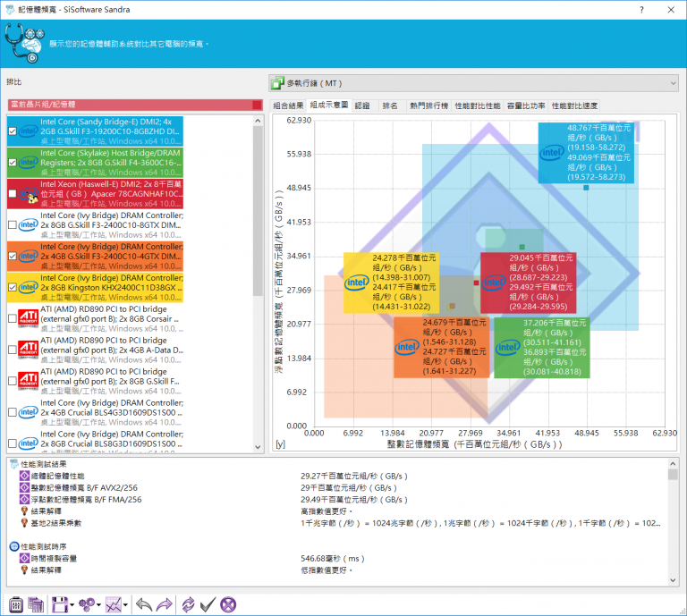This screenshot has width=687, height=616.
Task: Click the settings panel icon in bottom toolbar
Action: coord(16,605)
